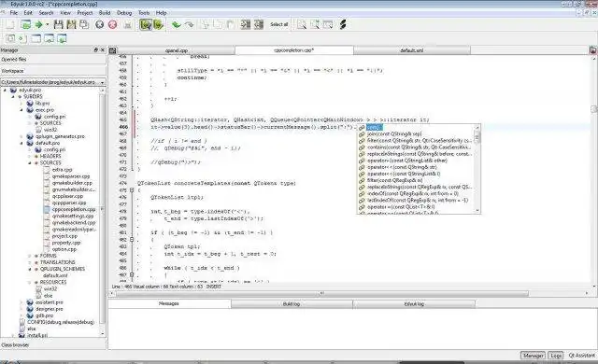Click the completion popup vertical scrollbar
The height and width of the screenshot is (364, 598).
[477, 169]
